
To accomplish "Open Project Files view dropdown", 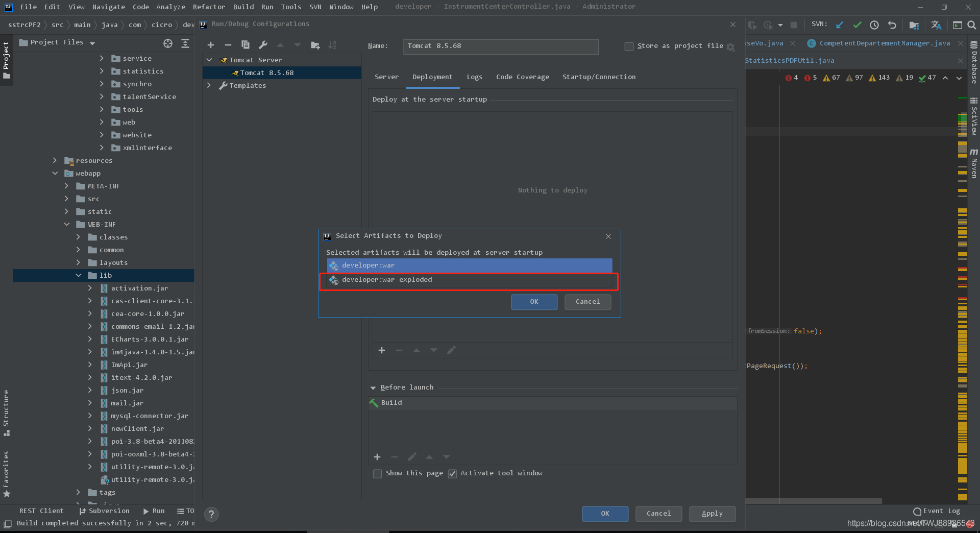I will [92, 43].
